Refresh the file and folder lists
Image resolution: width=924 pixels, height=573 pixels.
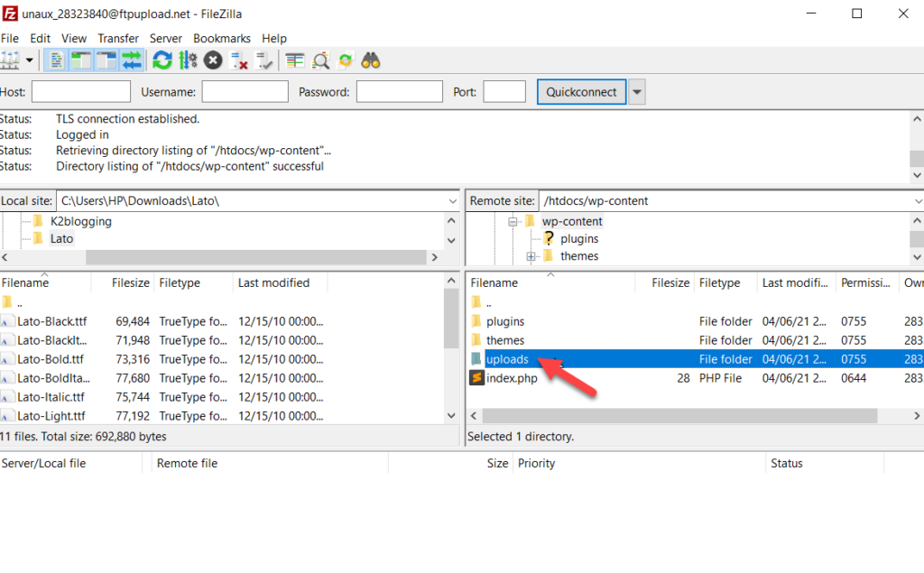162,60
